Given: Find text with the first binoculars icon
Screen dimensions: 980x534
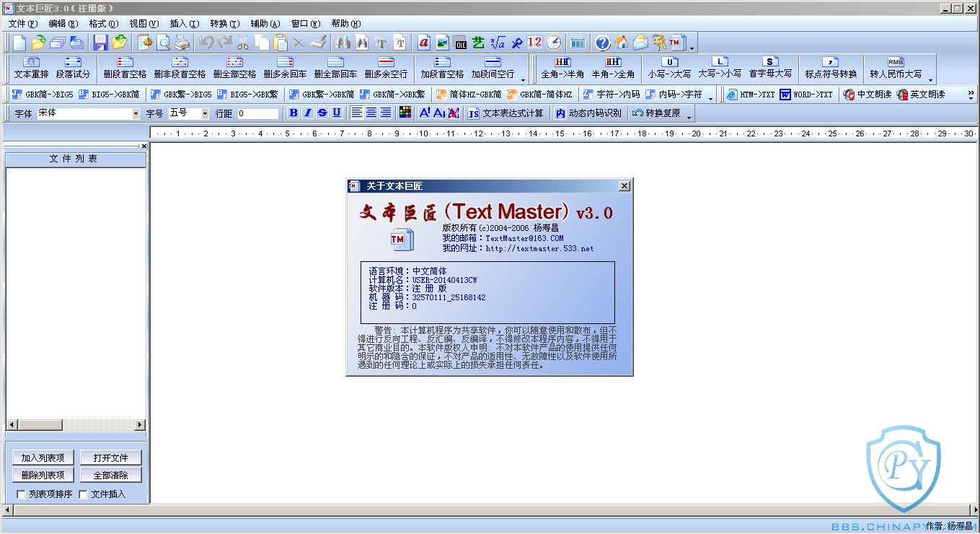Looking at the screenshot, I should tap(343, 43).
